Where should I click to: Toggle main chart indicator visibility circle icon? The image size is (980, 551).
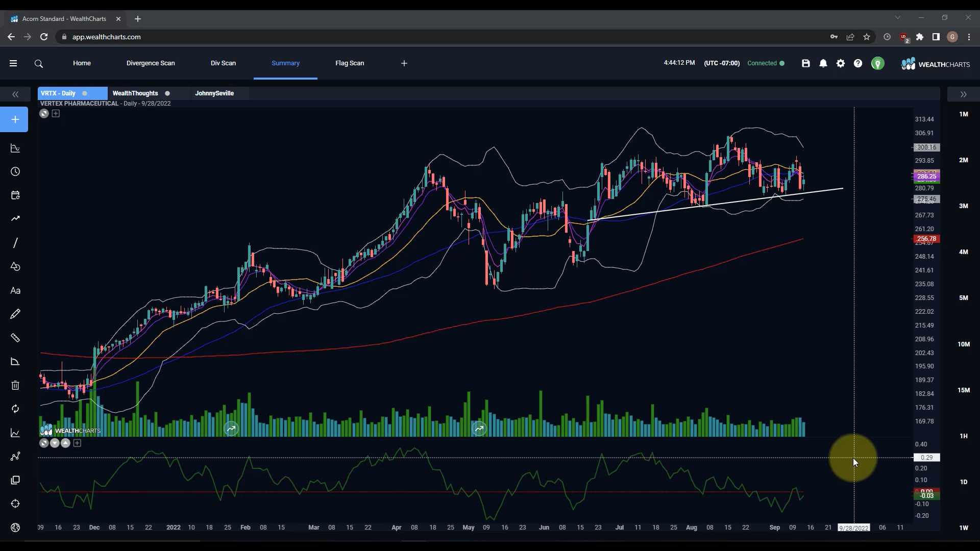tap(44, 114)
